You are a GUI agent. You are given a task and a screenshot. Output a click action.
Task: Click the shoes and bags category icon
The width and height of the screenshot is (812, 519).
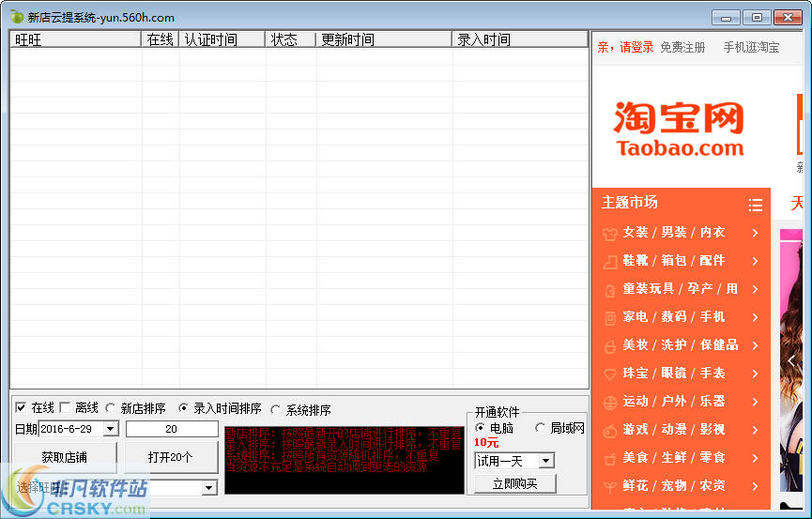pos(610,262)
